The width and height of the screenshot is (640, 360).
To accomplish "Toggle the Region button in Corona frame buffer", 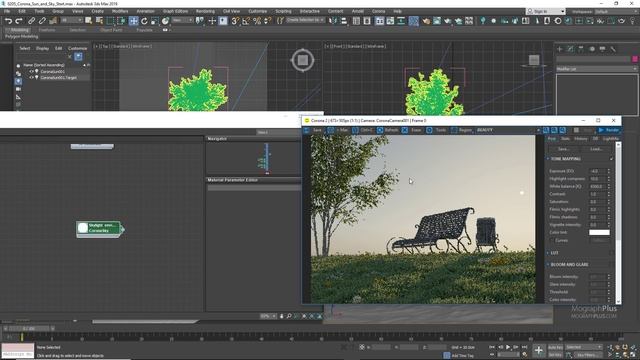I will click(462, 130).
